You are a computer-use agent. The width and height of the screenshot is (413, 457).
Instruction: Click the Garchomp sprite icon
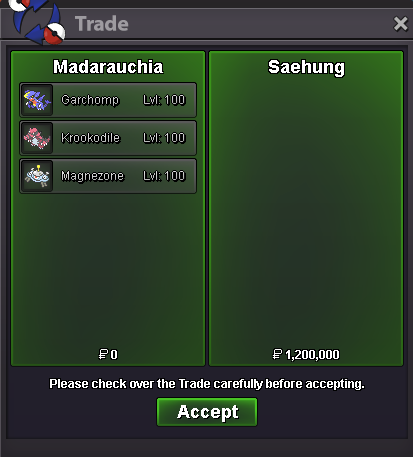coord(37,100)
